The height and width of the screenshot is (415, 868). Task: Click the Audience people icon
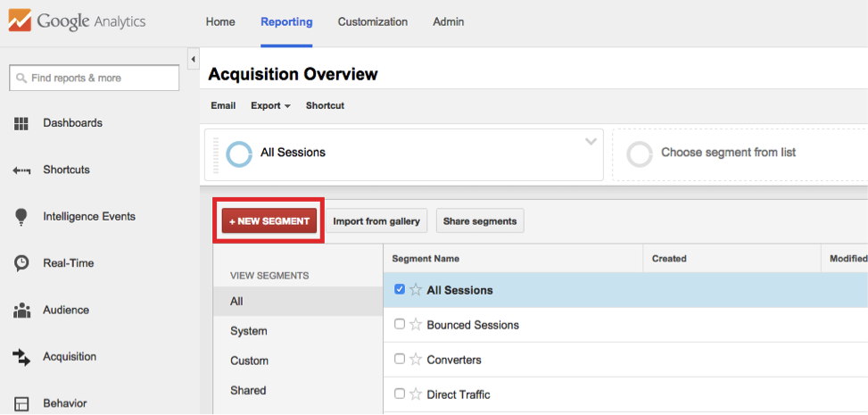coord(21,311)
